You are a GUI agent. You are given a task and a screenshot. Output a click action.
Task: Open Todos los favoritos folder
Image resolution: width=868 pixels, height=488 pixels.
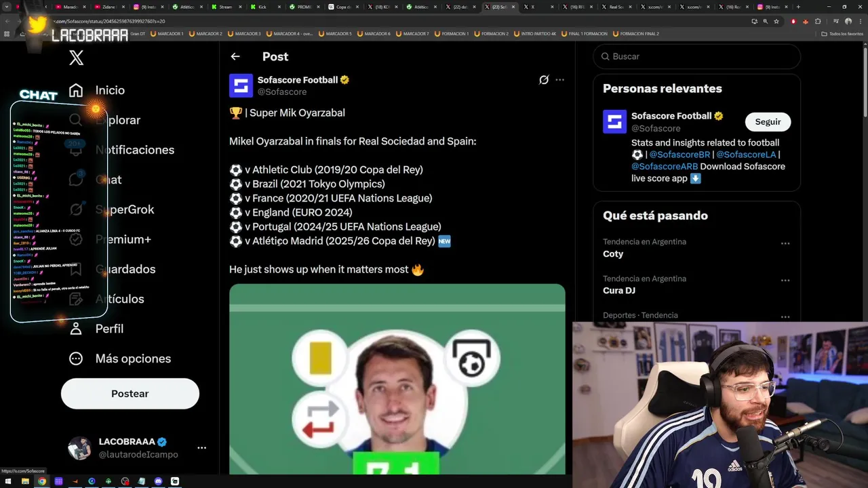(842, 33)
